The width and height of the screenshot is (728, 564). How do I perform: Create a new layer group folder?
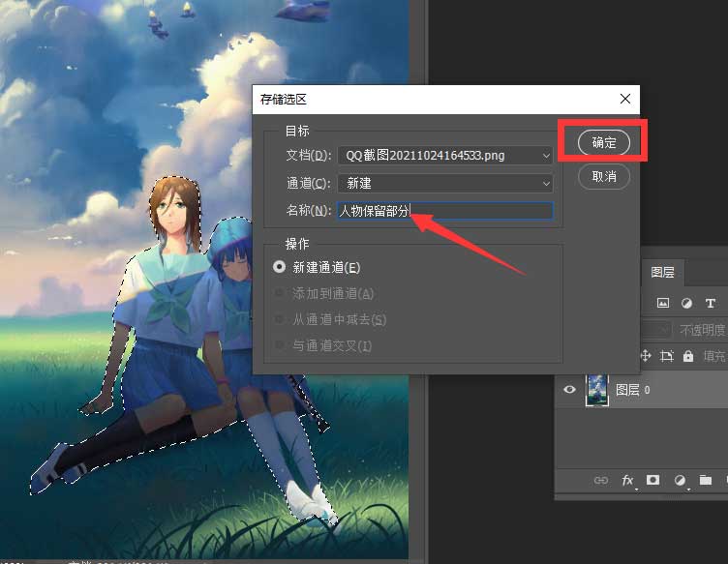[706, 480]
